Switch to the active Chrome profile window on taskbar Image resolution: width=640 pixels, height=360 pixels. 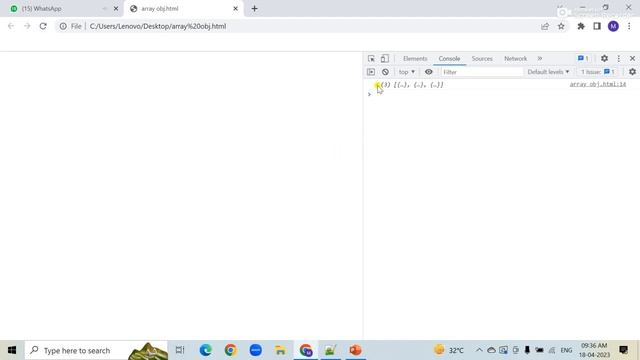[x=306, y=350]
